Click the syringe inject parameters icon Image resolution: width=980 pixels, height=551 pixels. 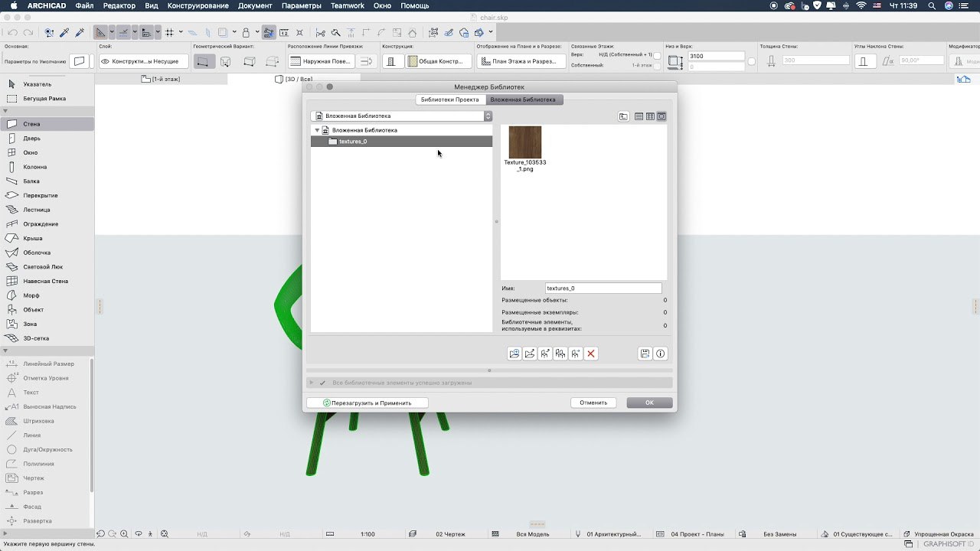coord(79,33)
